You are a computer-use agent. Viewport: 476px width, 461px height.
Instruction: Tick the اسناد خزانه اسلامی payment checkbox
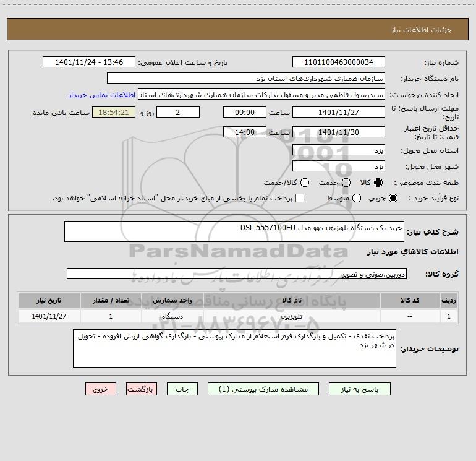[x=300, y=198]
